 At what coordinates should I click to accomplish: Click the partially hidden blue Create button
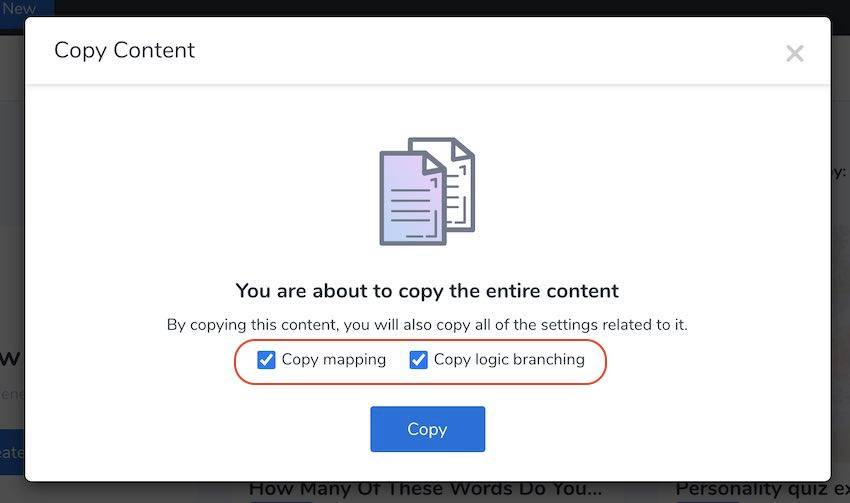(x=12, y=452)
